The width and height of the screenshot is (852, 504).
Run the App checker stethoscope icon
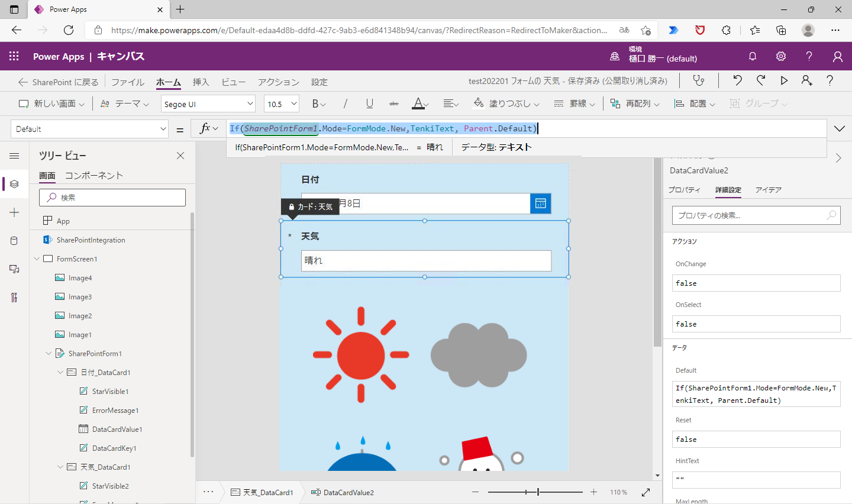(x=699, y=81)
